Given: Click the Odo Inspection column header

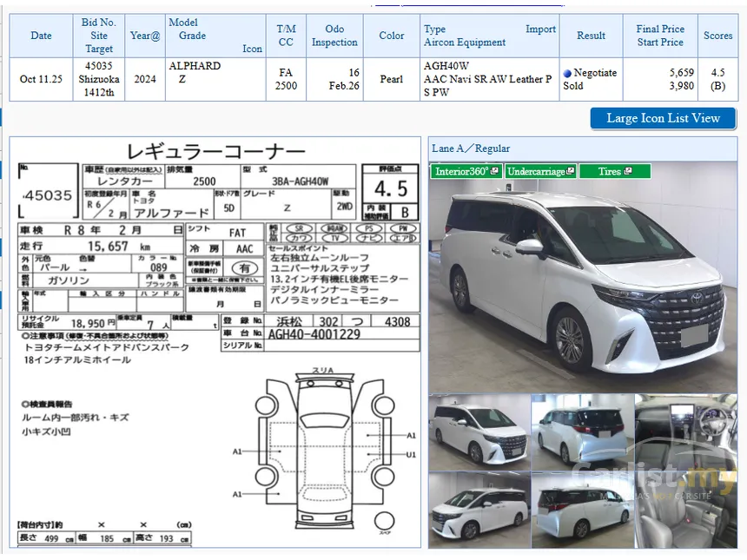Looking at the screenshot, I should (x=334, y=36).
